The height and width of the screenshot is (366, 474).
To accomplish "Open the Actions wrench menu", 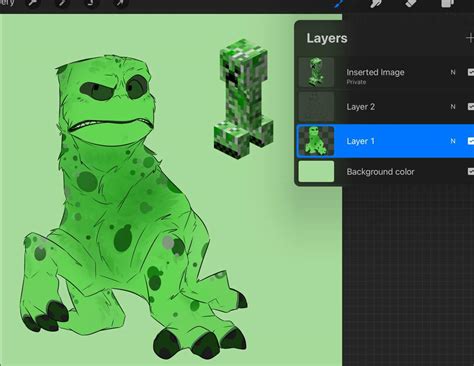I will [33, 3].
